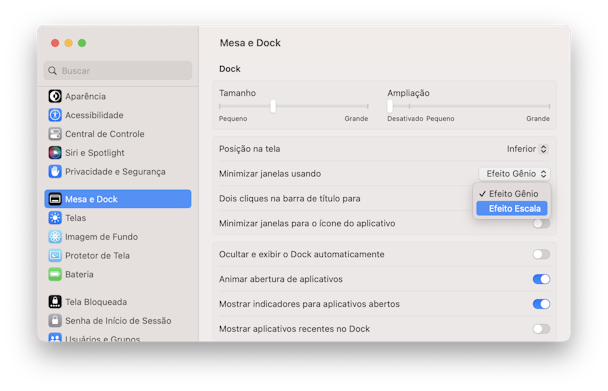Focus the Buscar search field
The width and height of the screenshot is (608, 391).
coord(118,71)
